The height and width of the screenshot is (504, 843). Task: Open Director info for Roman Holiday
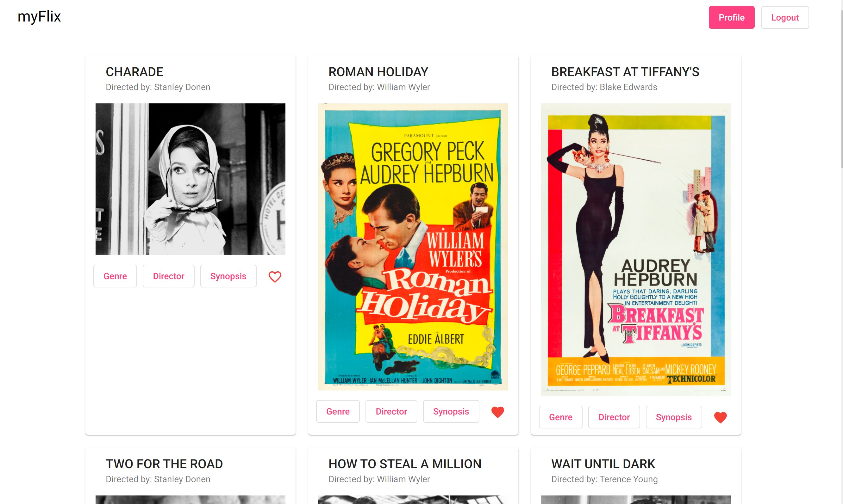[x=391, y=411]
